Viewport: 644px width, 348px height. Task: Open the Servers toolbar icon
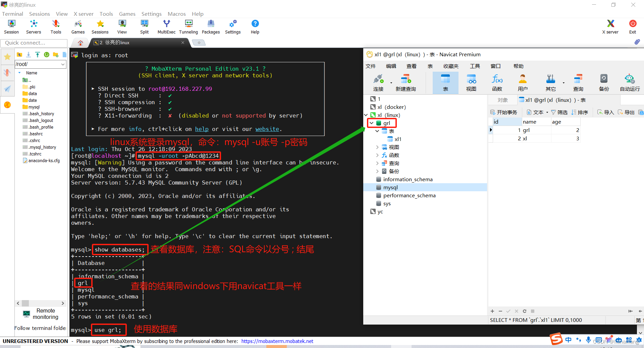[34, 27]
